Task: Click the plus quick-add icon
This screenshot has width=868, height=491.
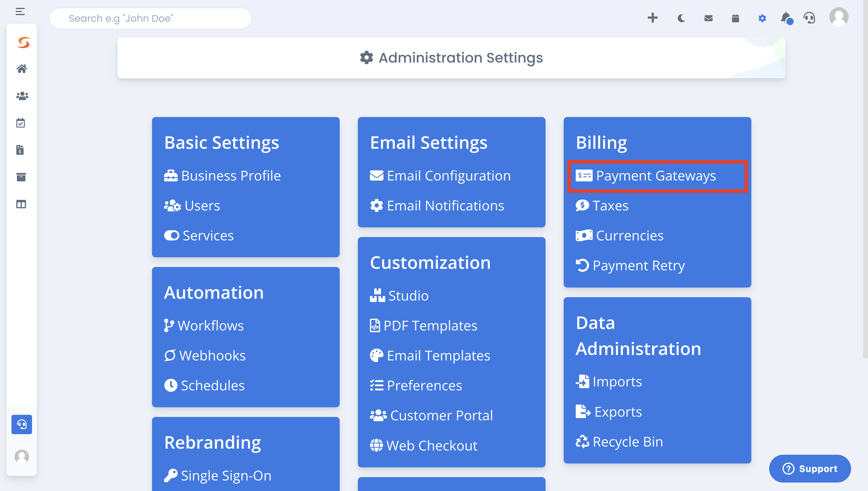Action: (653, 18)
